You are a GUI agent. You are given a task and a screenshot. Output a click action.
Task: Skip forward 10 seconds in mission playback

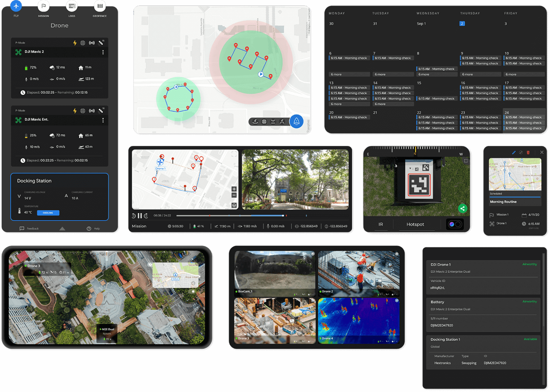coord(146,216)
